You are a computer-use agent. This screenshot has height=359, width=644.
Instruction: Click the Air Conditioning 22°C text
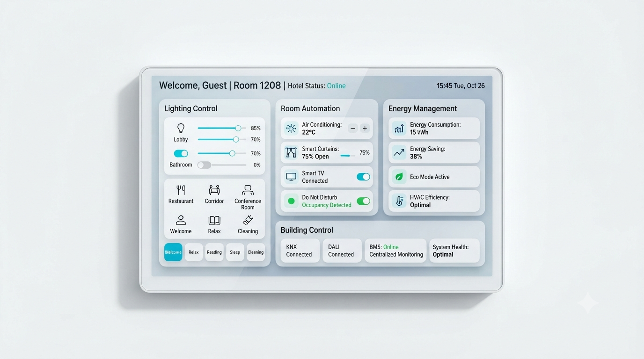point(322,129)
